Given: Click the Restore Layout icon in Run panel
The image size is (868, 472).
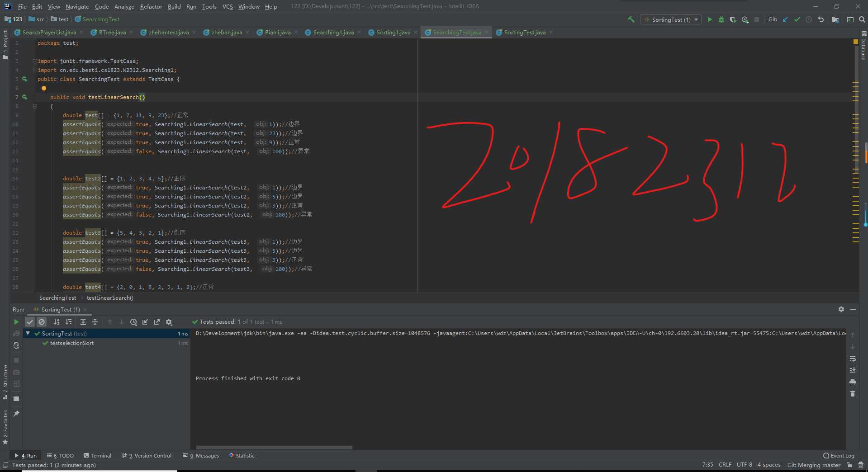Looking at the screenshot, I should 16,399.
